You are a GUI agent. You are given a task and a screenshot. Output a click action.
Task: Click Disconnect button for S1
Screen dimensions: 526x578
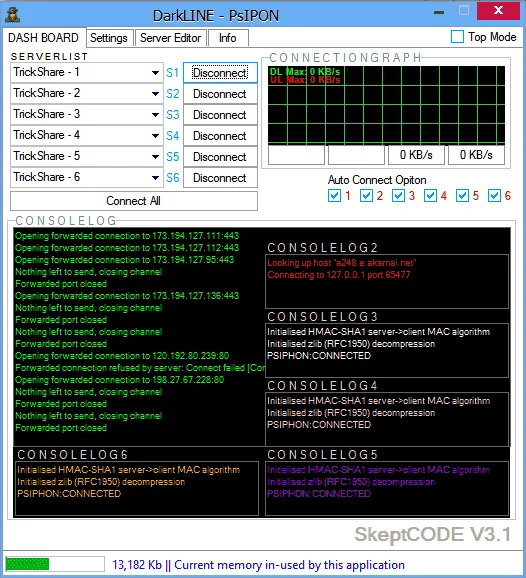pos(220,73)
